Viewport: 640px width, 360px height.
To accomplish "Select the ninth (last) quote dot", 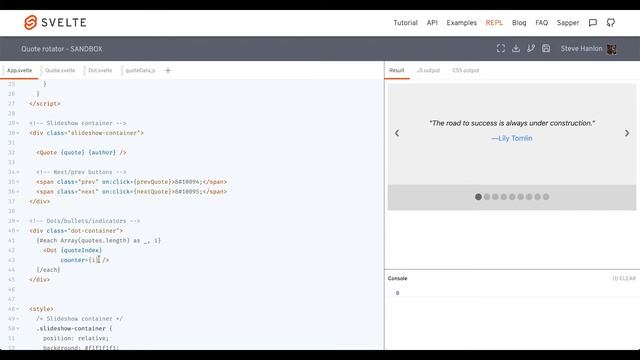I will [x=546, y=197].
